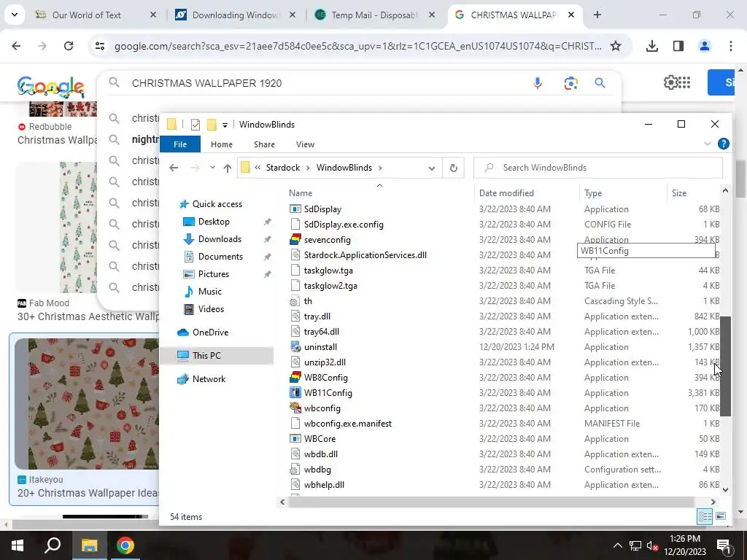The height and width of the screenshot is (560, 747).
Task: Switch to details view layout
Action: 705,516
